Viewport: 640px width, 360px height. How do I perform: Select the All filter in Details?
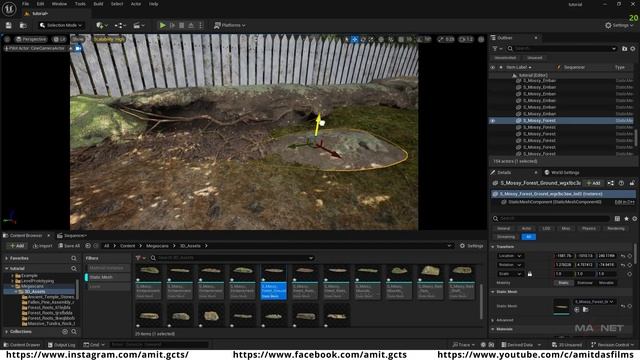(529, 237)
